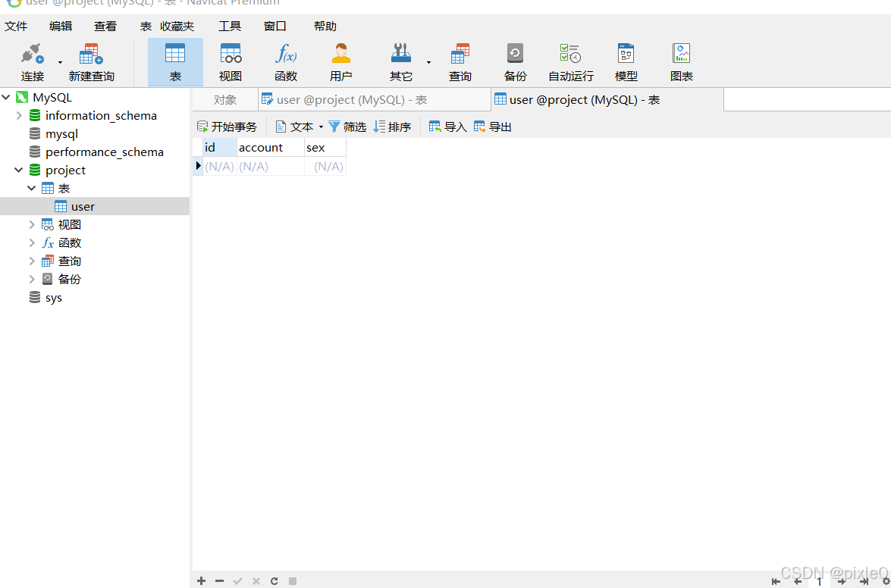Open the Backup (备份) toolbar icon

[x=515, y=53]
